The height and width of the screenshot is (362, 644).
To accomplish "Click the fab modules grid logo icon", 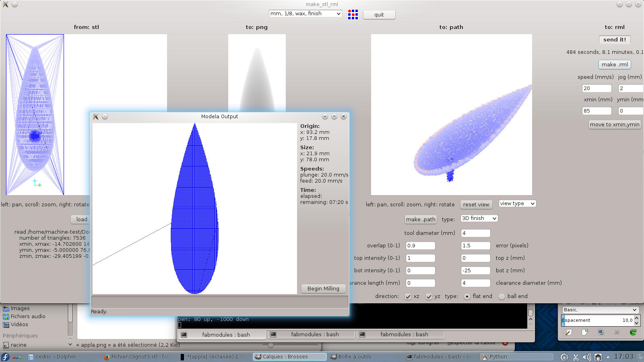I will pyautogui.click(x=353, y=14).
